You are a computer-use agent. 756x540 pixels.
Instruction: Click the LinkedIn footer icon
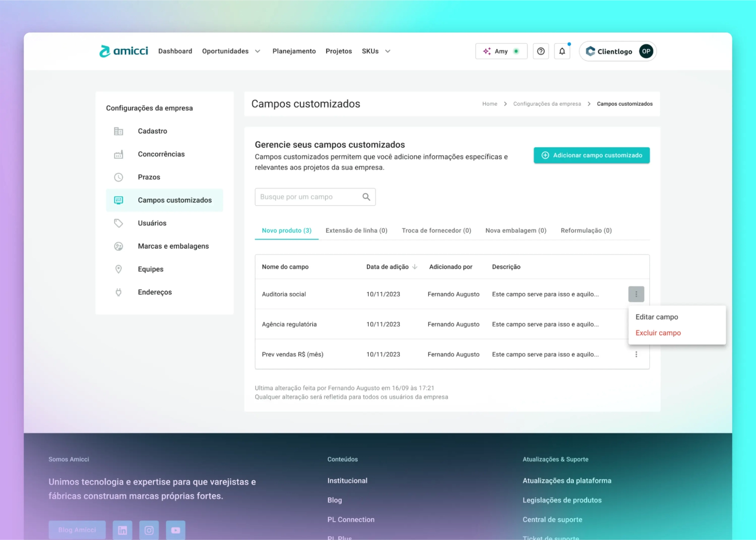122,530
